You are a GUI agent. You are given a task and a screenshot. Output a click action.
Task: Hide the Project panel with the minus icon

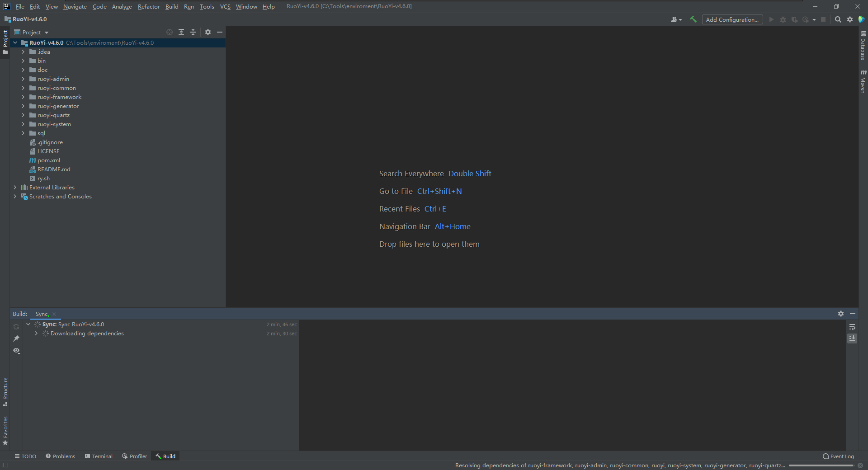point(220,32)
